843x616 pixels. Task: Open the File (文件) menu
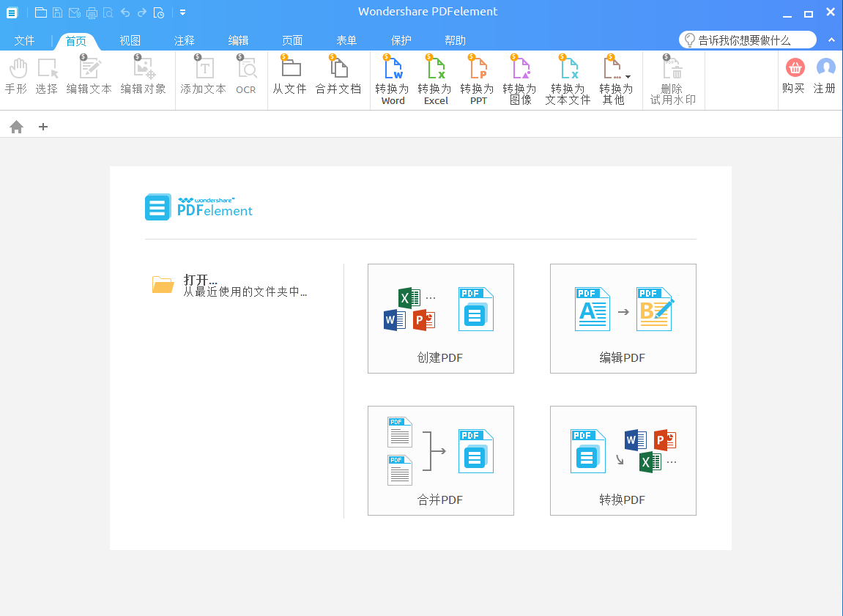[24, 40]
